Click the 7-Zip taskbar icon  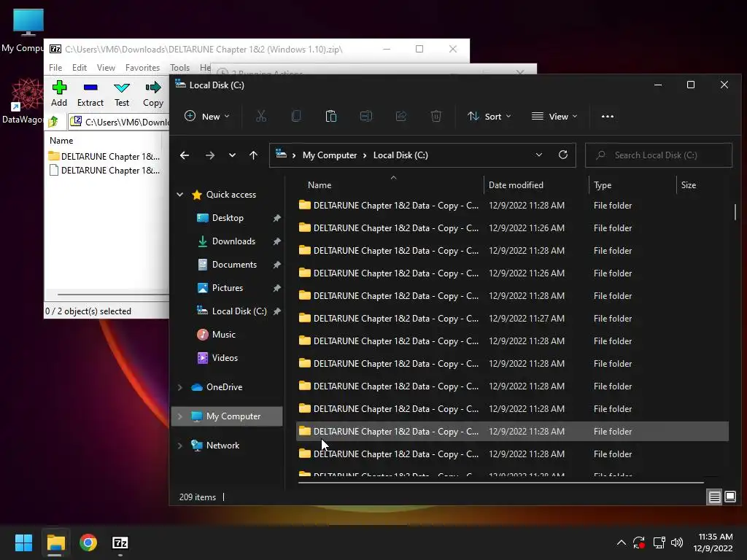(x=120, y=542)
